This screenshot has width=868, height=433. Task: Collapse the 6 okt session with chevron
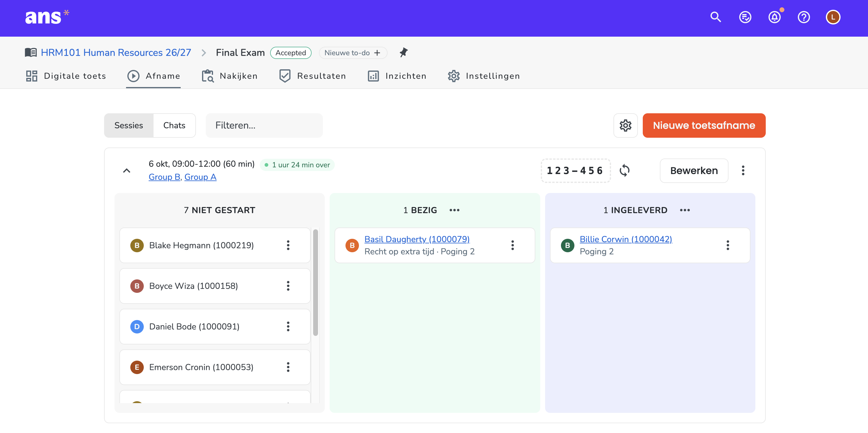click(x=127, y=171)
